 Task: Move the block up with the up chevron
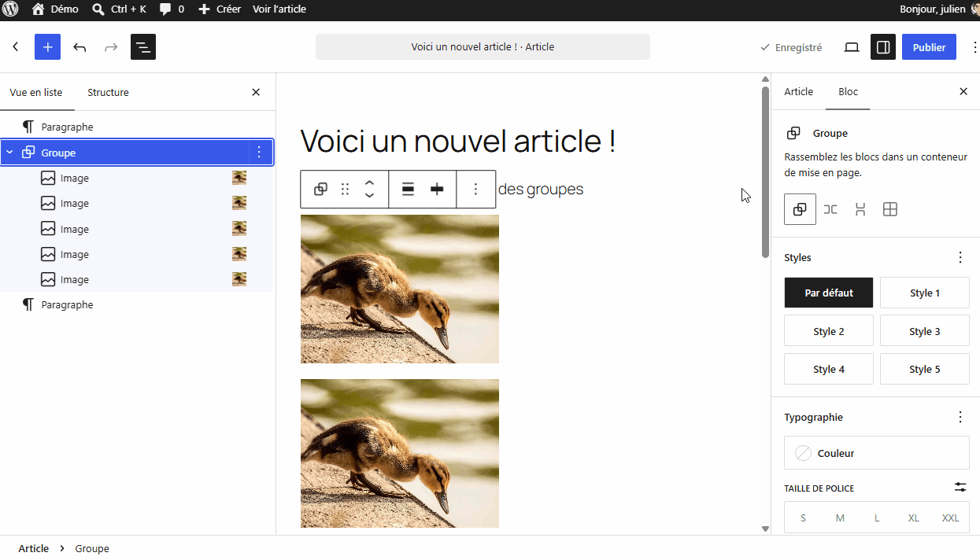point(369,183)
